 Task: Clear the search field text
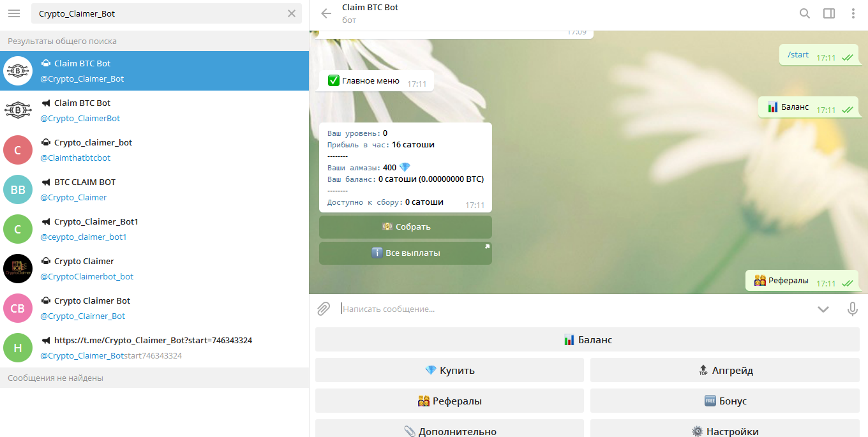point(292,13)
